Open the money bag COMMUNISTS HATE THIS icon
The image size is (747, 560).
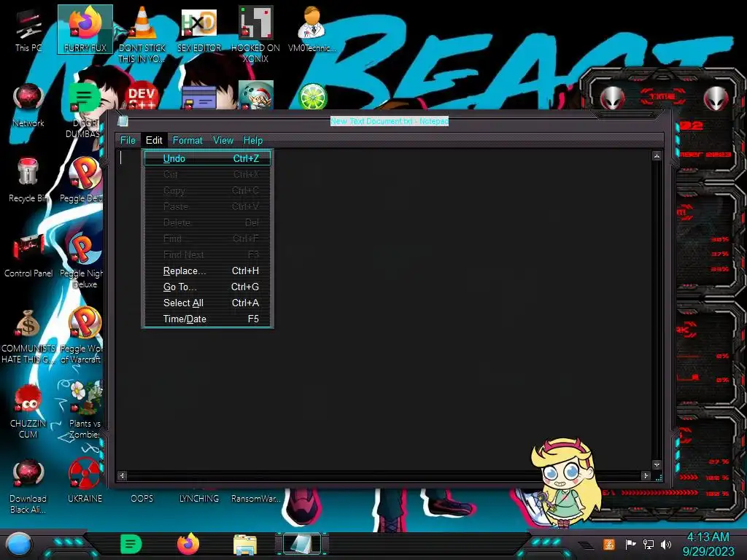(x=28, y=335)
